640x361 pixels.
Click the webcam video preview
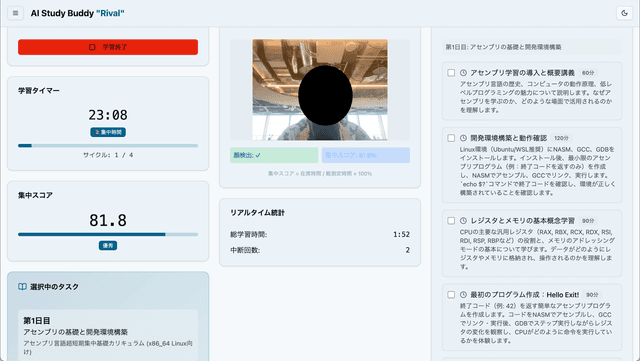click(320, 90)
